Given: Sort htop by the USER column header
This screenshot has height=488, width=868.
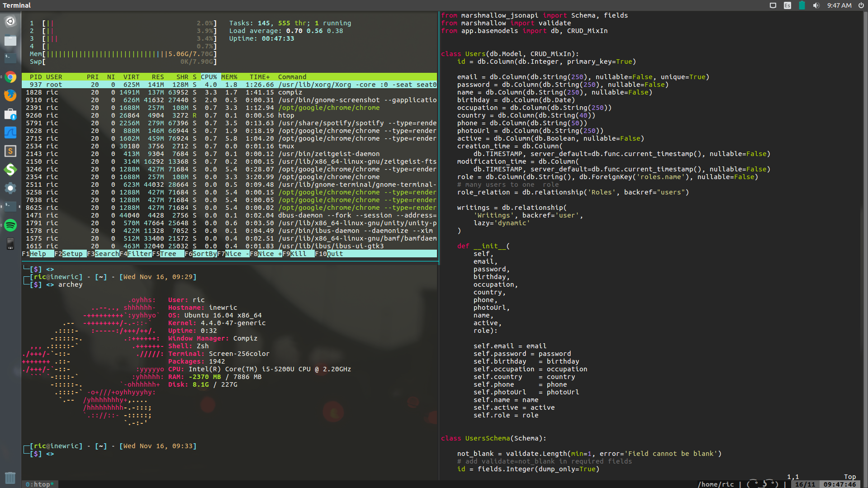Looking at the screenshot, I should point(54,77).
